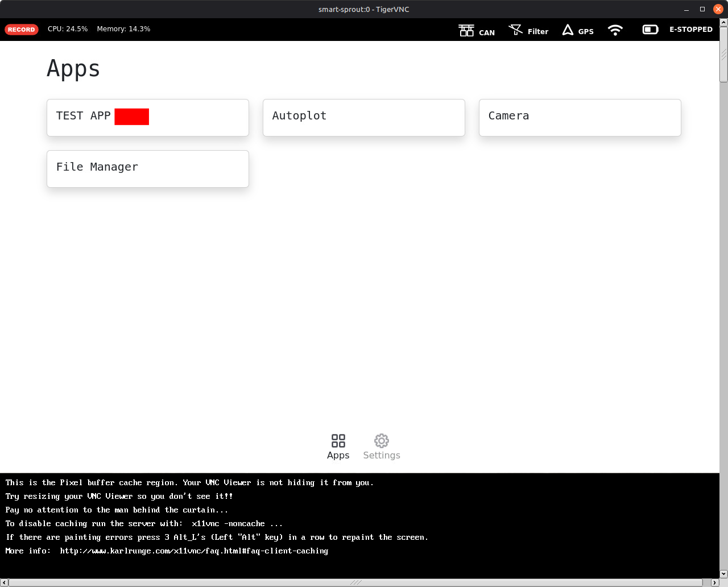Click the horizontal scrollbar left arrow
The height and width of the screenshot is (587, 728).
click(x=5, y=582)
